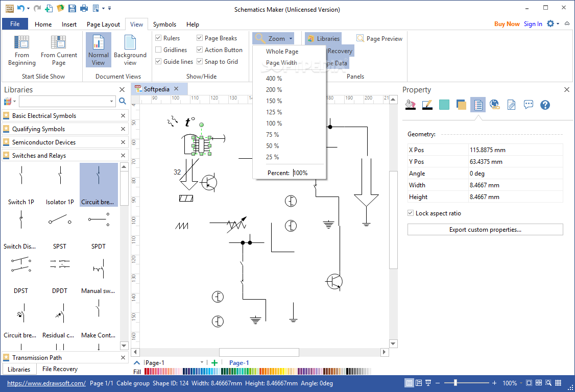The image size is (575, 392).
Task: Select 75 % zoom level
Action: click(273, 135)
